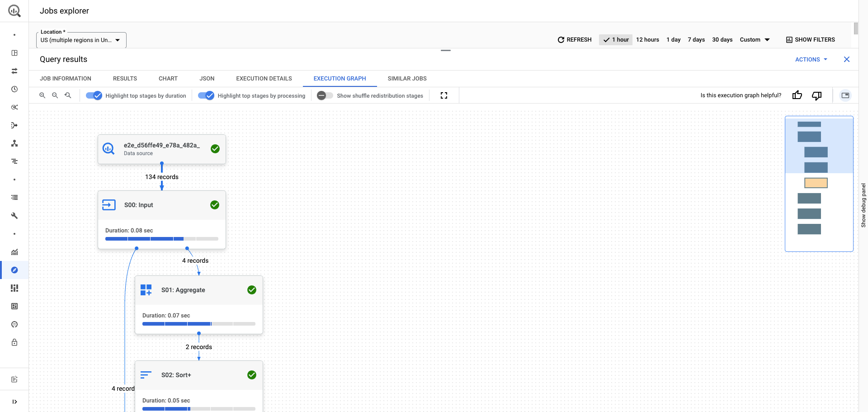Click the zoom in magnifier icon
868x412 pixels.
[42, 95]
